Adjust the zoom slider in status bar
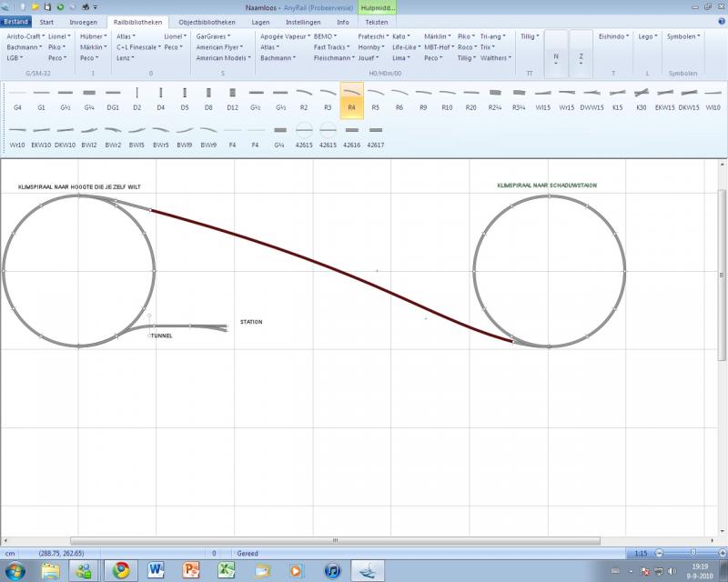 (694, 553)
